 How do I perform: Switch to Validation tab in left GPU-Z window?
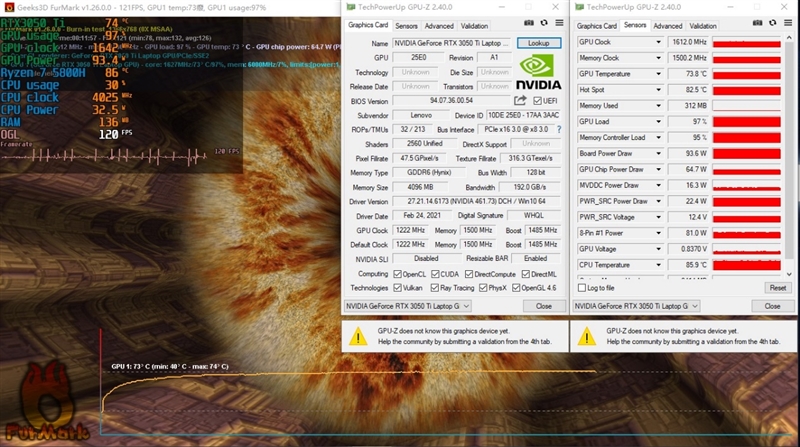pos(474,26)
